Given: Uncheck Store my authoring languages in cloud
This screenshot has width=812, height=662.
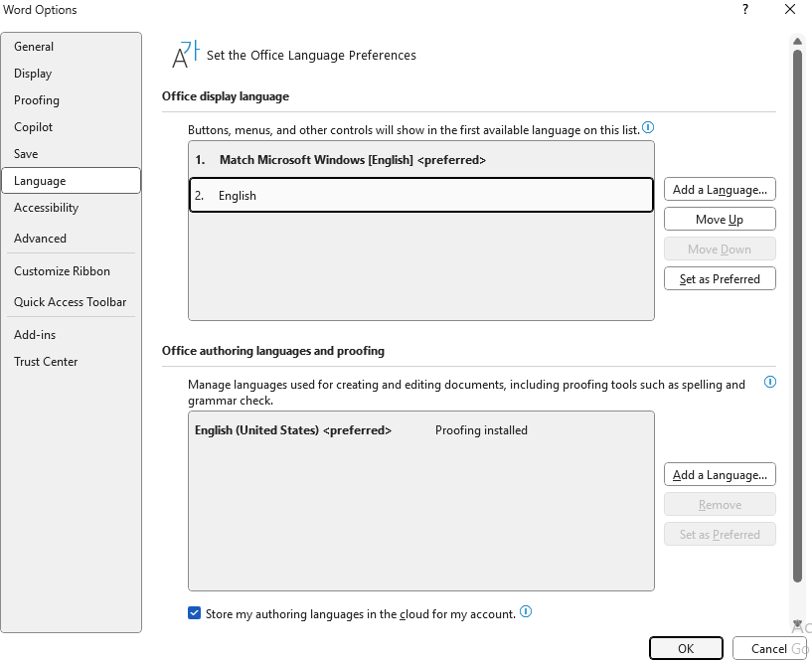Looking at the screenshot, I should click(194, 613).
